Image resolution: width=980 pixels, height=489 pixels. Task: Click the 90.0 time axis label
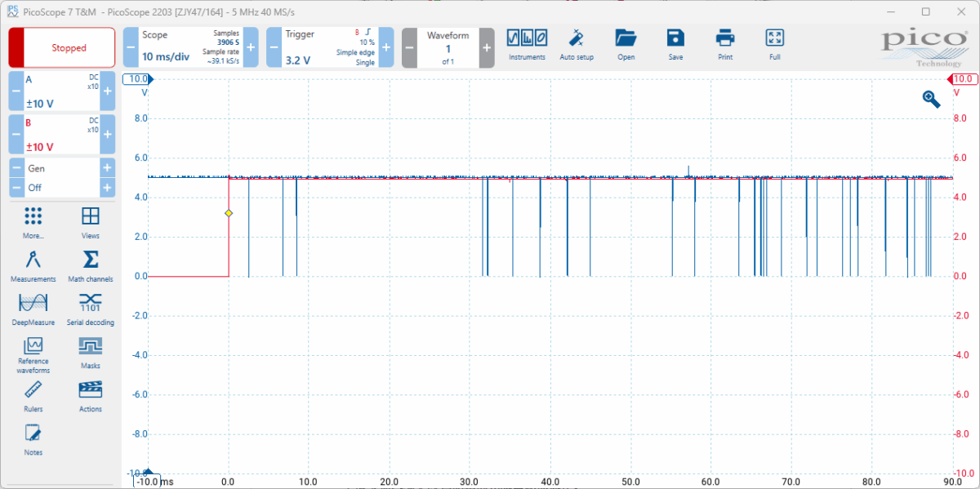pos(953,481)
